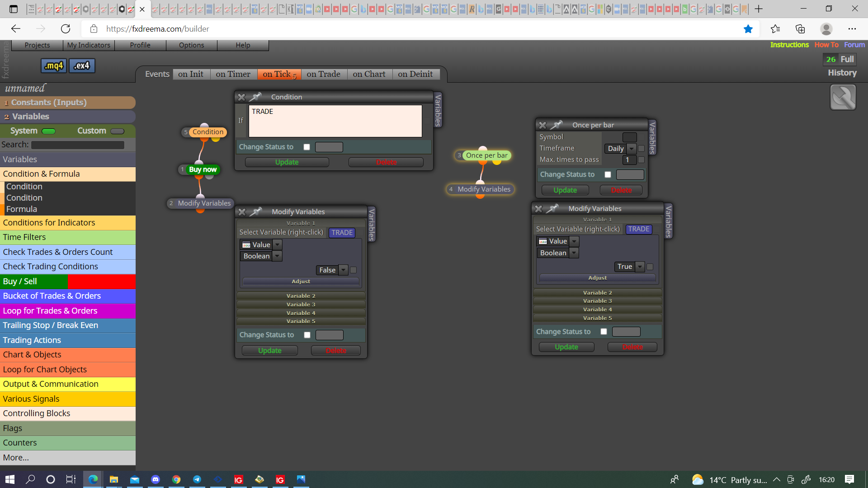Open browser Collections
Image resolution: width=868 pixels, height=488 pixels.
(x=800, y=29)
